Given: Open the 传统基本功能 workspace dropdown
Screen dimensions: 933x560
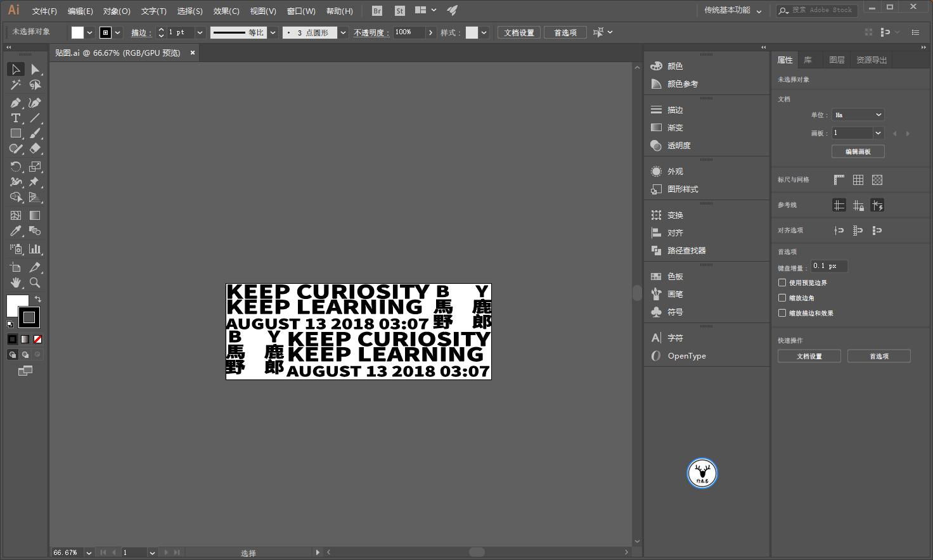Looking at the screenshot, I should [x=733, y=10].
